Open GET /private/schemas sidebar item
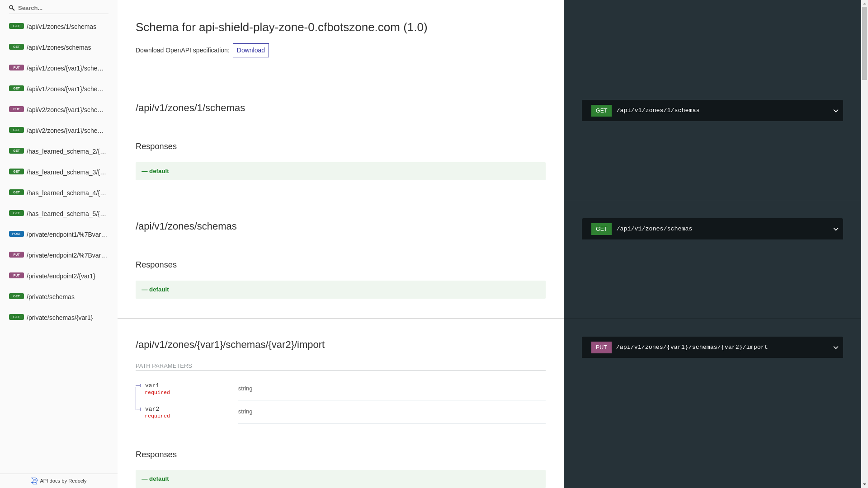 59,297
